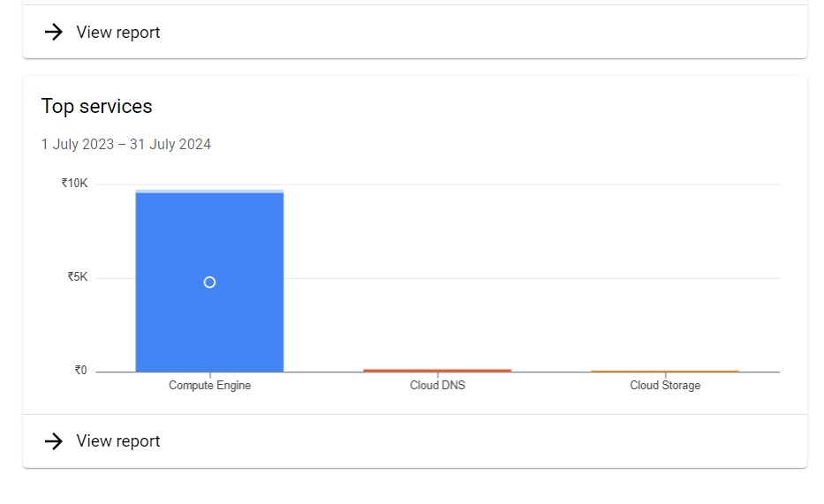The height and width of the screenshot is (504, 824).
Task: Click the arrow icon beside the top View report
Action: 54,32
